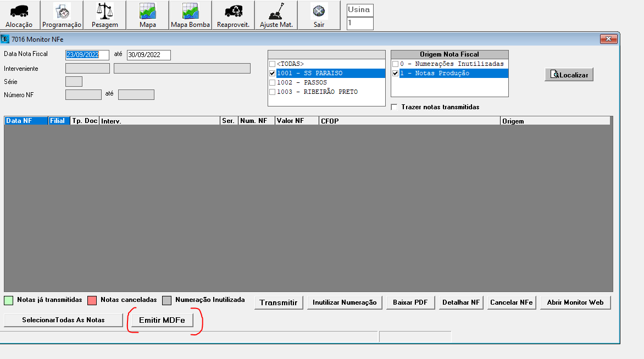The image size is (644, 359).
Task: Check 0 - Numerações Inutilizadas origin
Action: [396, 64]
